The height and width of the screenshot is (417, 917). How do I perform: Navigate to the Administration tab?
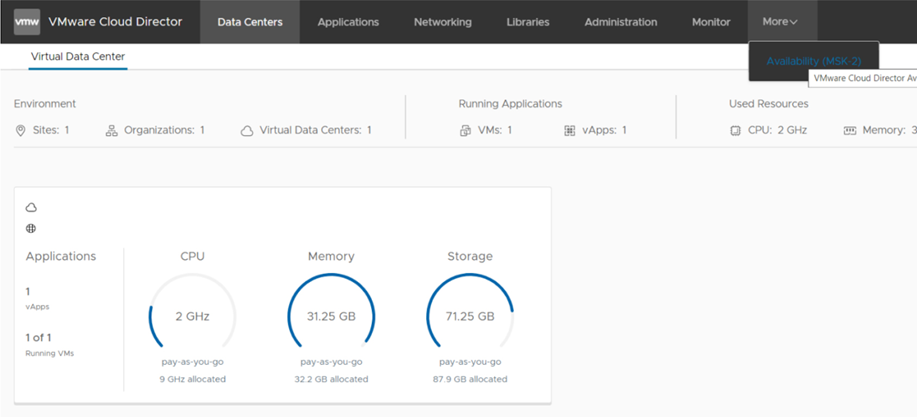pos(621,22)
